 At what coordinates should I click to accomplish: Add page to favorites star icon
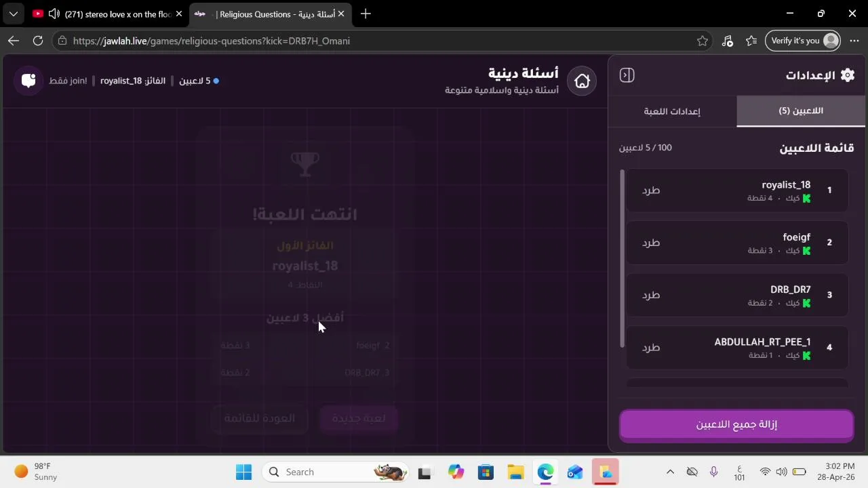click(703, 41)
